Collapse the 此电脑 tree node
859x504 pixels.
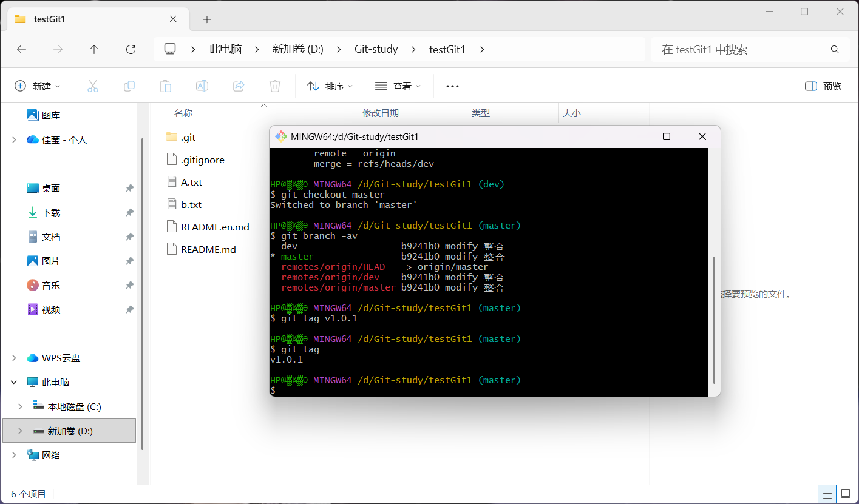click(14, 382)
